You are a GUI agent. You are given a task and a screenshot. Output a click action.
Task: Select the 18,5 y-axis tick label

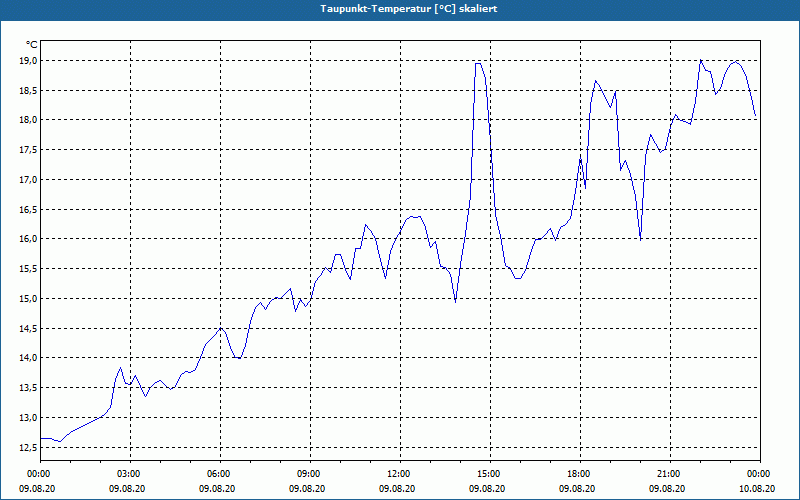pos(28,90)
